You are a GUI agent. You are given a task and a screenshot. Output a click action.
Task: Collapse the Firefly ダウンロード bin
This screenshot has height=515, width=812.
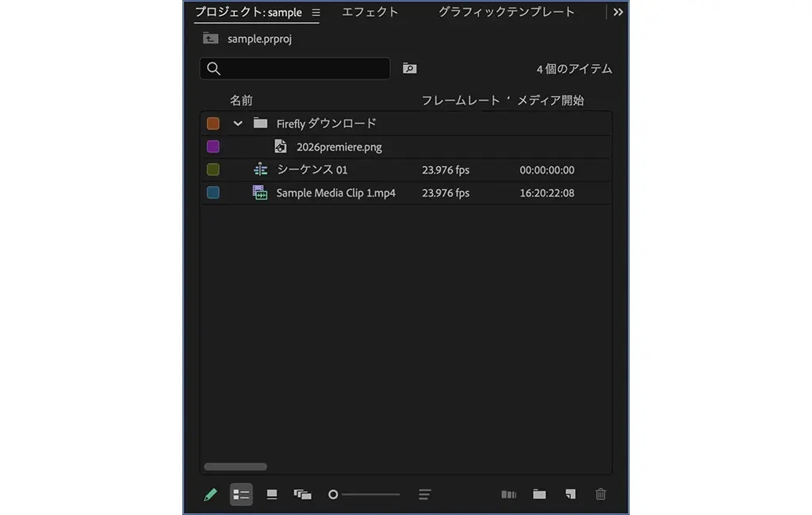tap(238, 124)
